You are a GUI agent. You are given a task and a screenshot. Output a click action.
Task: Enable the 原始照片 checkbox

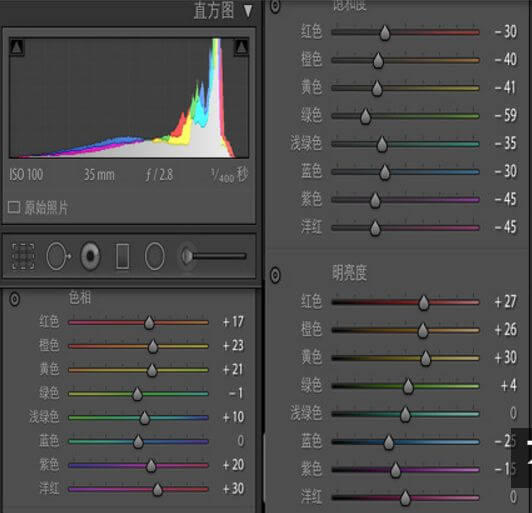(14, 207)
